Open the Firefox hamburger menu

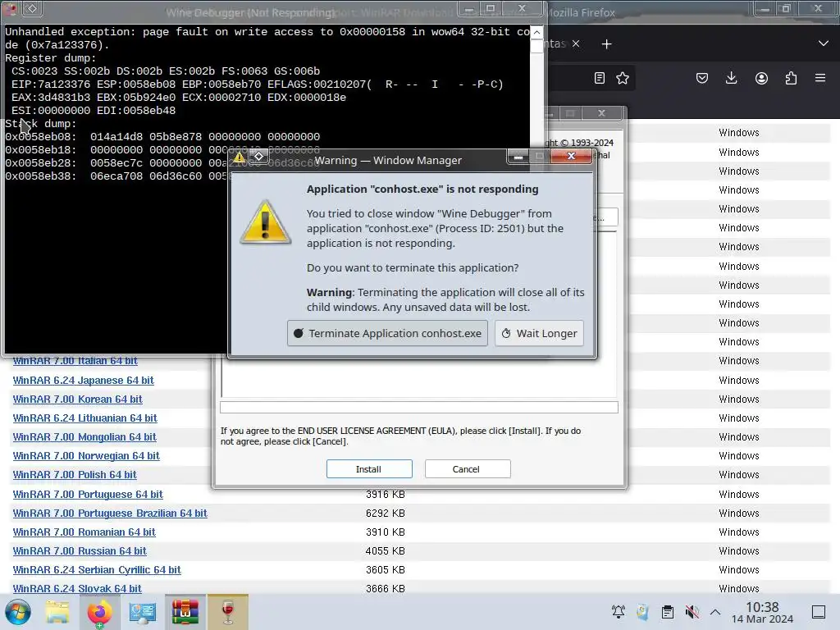tap(820, 78)
